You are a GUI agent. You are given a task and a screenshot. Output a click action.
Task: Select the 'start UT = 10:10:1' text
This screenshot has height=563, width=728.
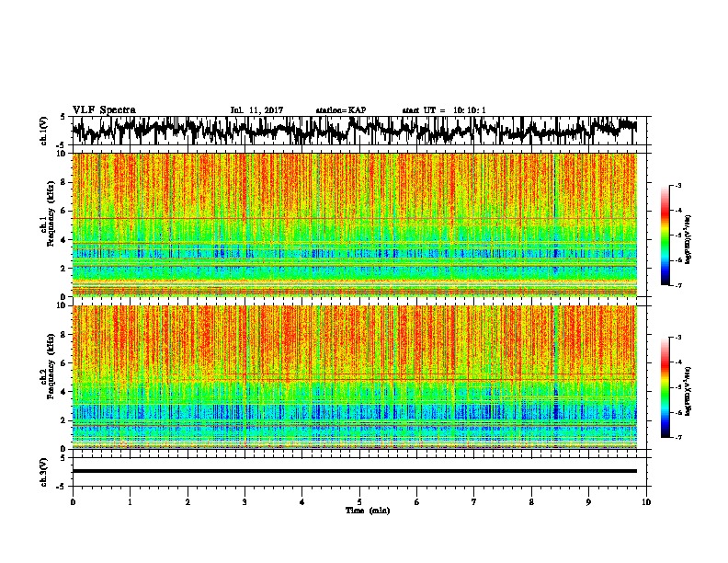pyautogui.click(x=444, y=110)
